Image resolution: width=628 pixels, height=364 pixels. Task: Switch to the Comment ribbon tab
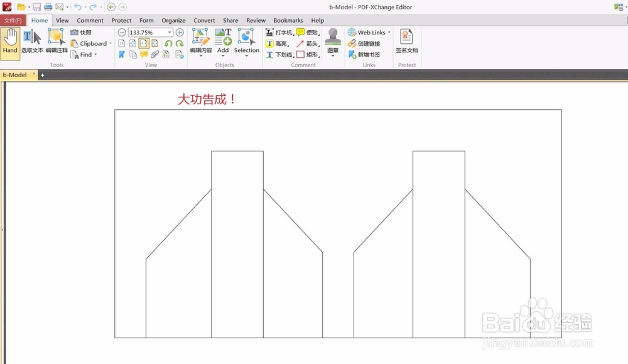pos(90,20)
